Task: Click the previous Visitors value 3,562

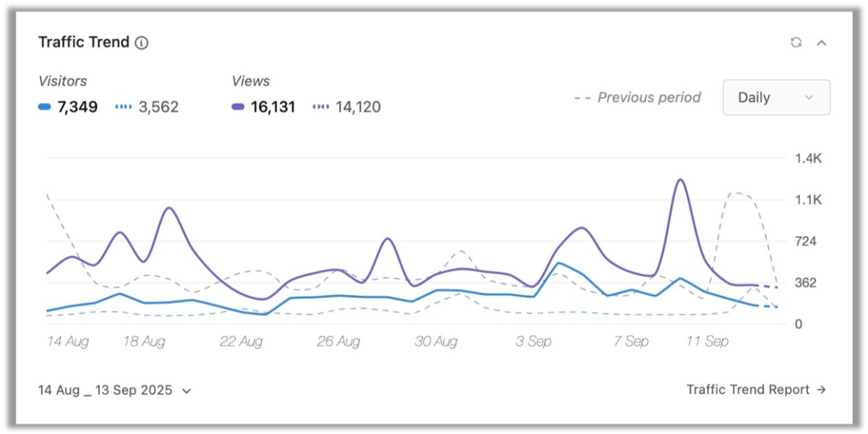Action: pyautogui.click(x=158, y=108)
